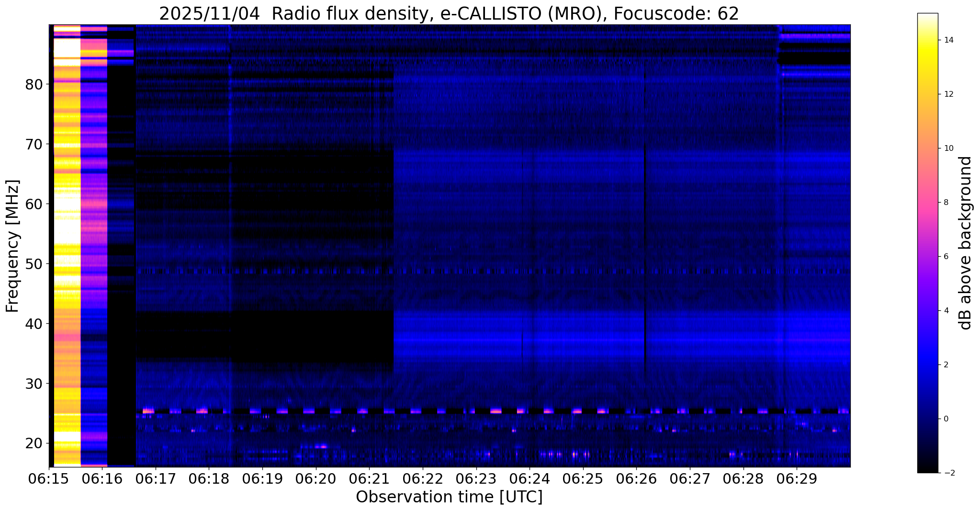
Task: Click the 20 MHz frequency tick label
Action: pyautogui.click(x=34, y=443)
